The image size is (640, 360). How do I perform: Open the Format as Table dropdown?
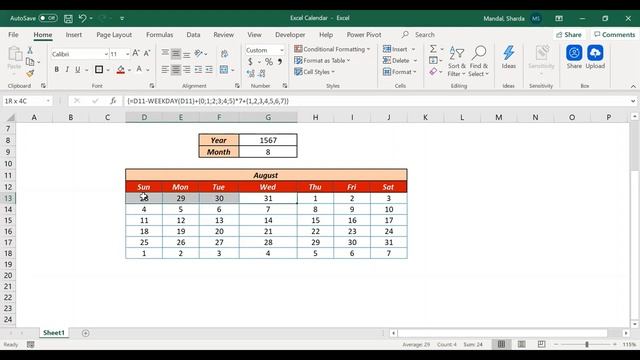point(322,60)
